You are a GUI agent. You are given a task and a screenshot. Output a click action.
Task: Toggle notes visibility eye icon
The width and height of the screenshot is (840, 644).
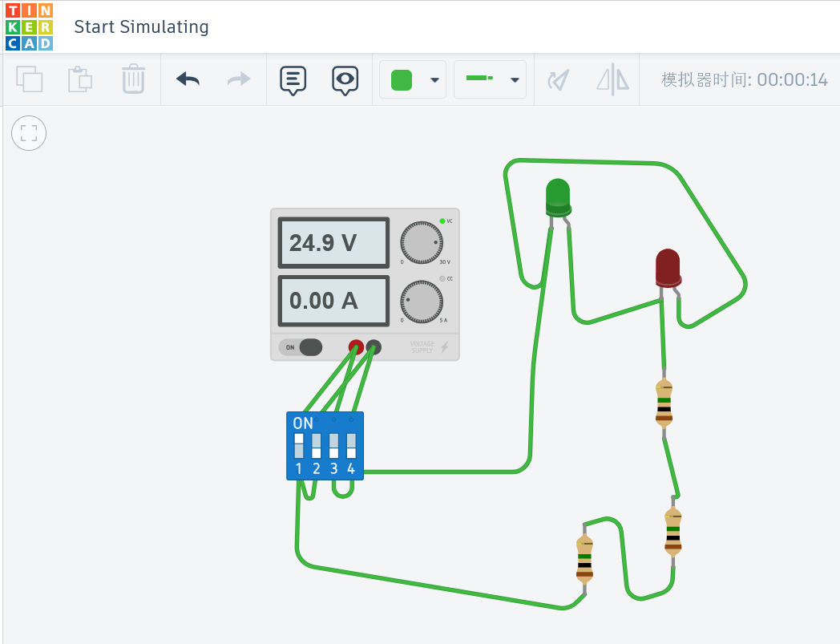(345, 80)
